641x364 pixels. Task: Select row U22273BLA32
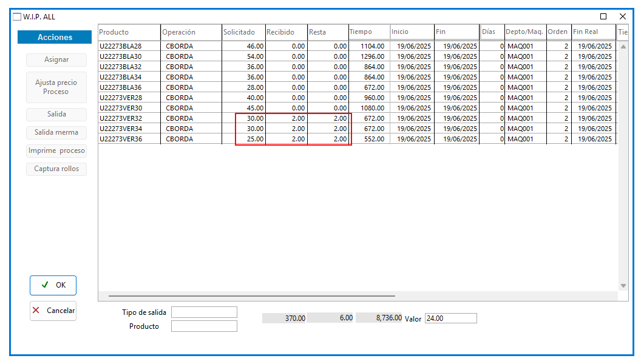357,67
